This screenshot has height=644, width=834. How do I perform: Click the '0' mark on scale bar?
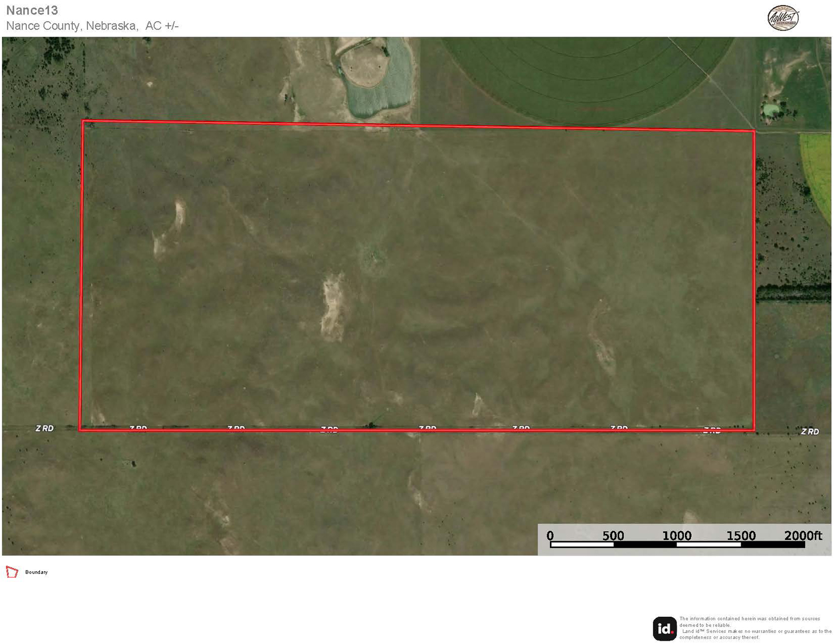550,536
